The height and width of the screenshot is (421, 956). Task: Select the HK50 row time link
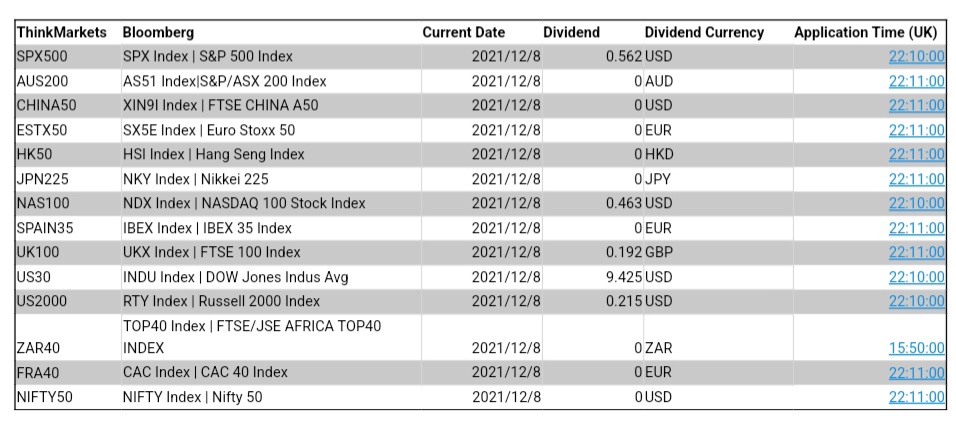[916, 155]
